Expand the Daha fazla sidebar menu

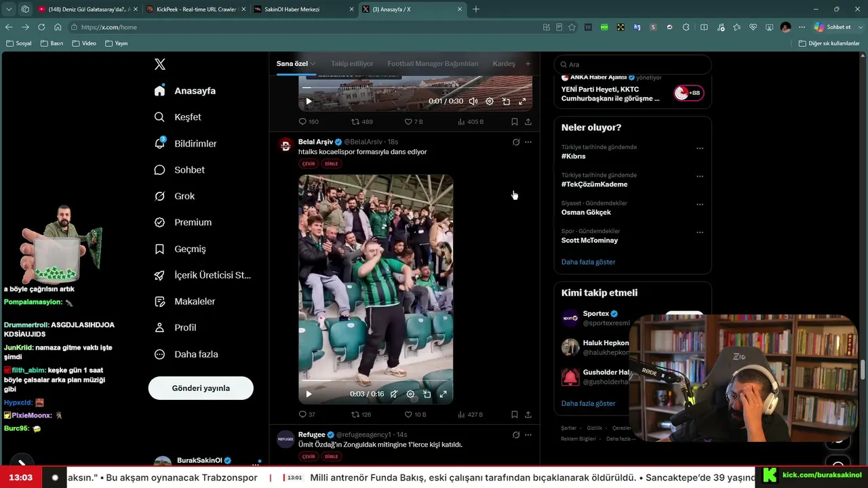coord(186,354)
